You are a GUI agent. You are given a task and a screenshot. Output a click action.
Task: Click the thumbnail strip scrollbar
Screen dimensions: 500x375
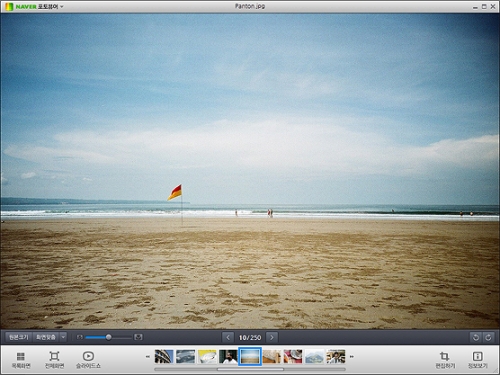pos(250,369)
